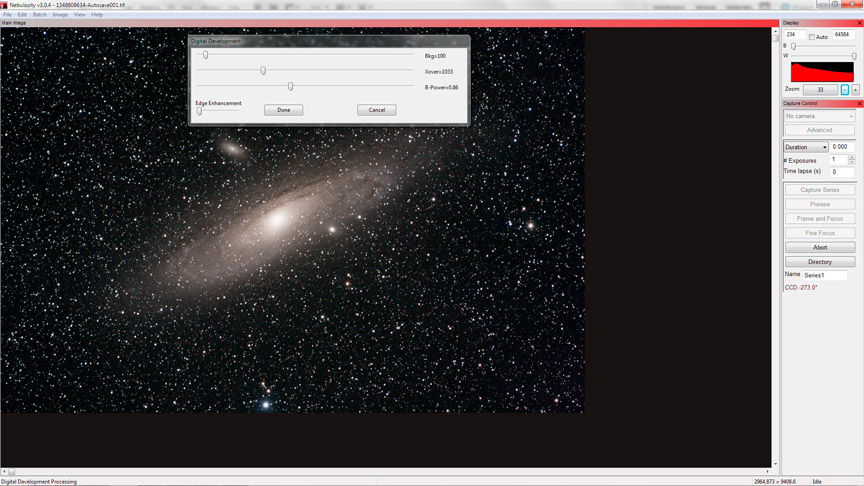This screenshot has width=864, height=486.
Task: Cancel the Digital Development dialog
Action: point(377,110)
